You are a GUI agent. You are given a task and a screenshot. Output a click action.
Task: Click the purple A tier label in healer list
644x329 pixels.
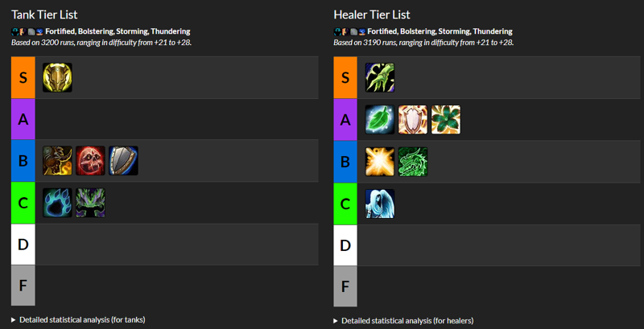345,120
